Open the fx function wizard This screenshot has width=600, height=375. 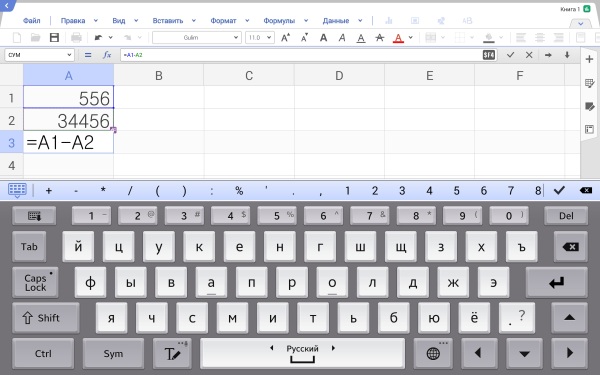tap(107, 55)
